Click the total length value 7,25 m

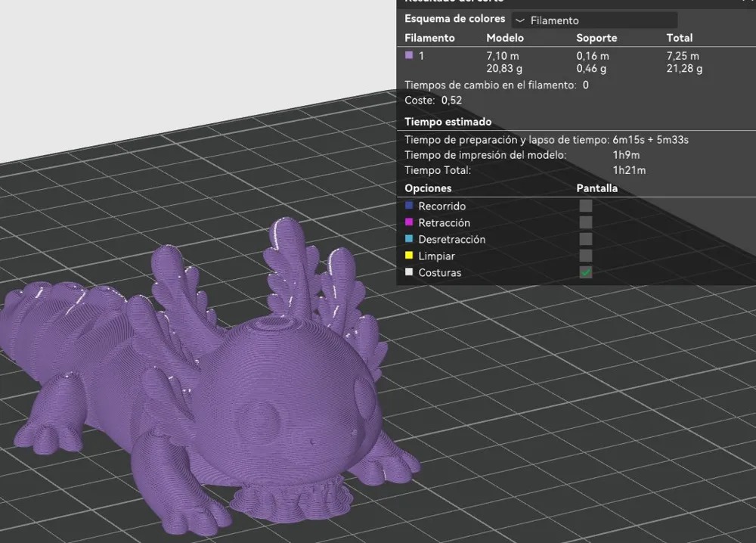click(x=683, y=56)
